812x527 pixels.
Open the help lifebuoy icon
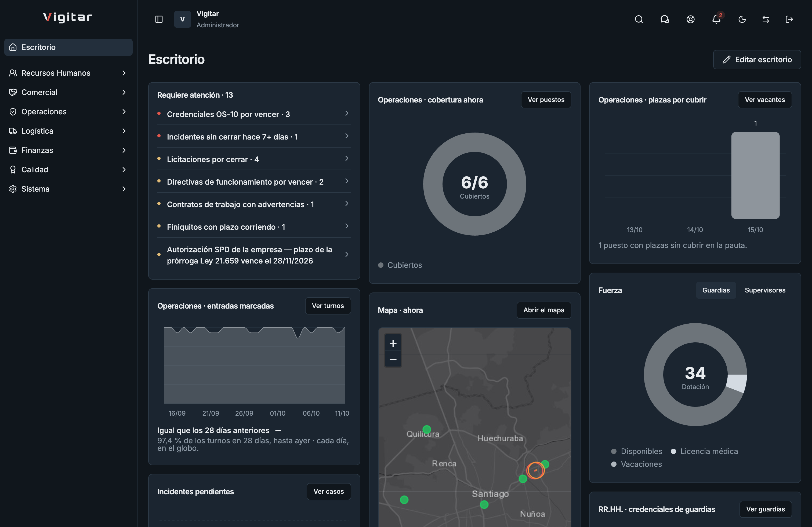(x=690, y=19)
